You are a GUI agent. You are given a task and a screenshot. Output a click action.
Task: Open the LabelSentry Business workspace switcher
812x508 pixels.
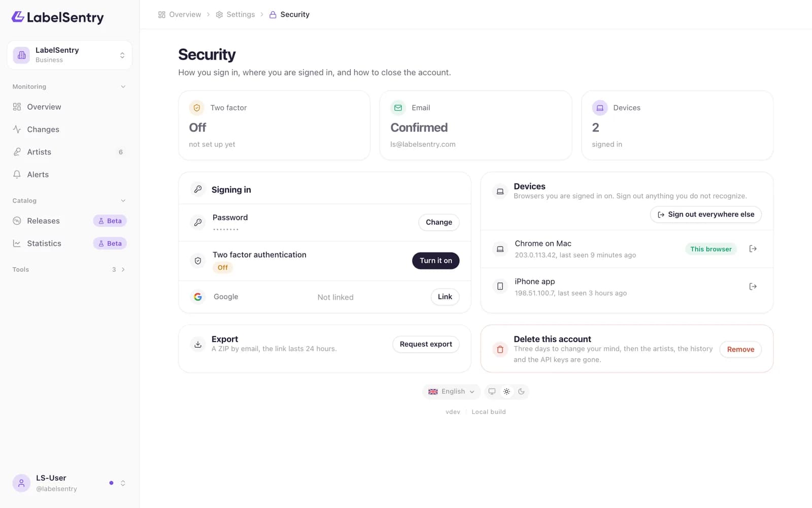pyautogui.click(x=70, y=55)
